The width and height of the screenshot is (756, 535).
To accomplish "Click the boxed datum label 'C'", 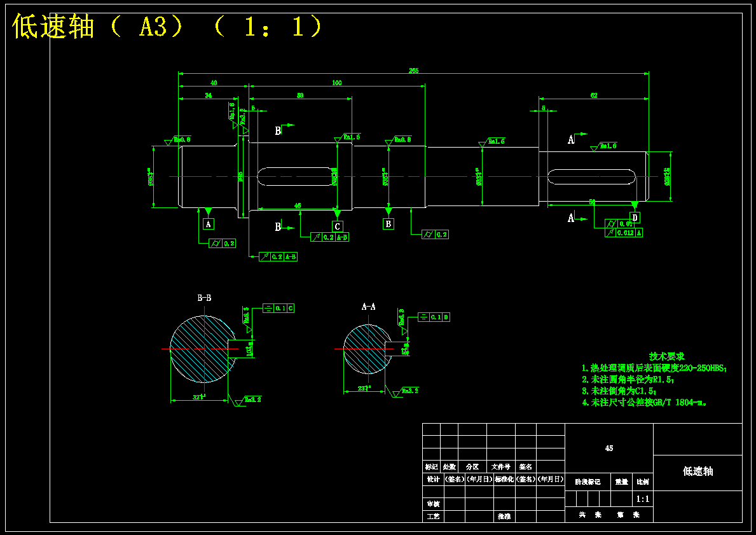I will pos(338,226).
